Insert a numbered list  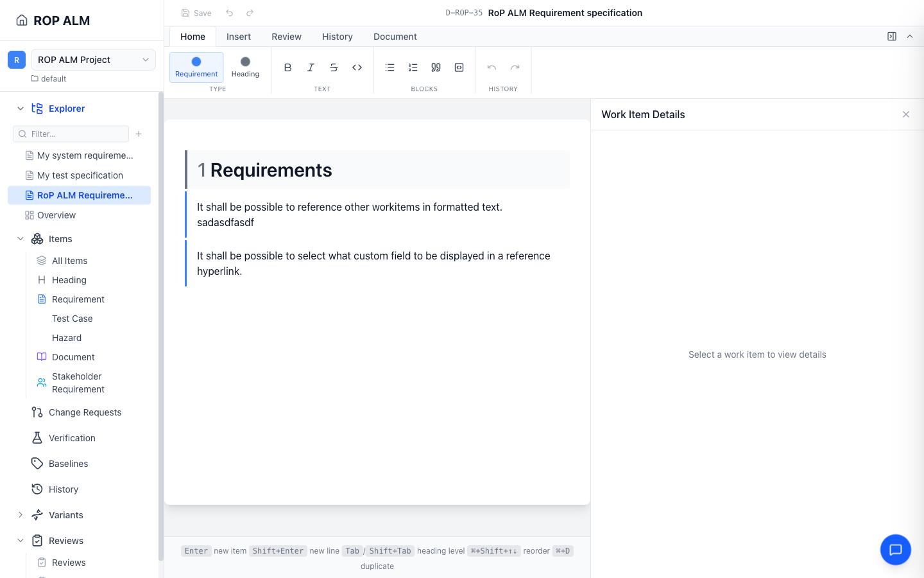[413, 67]
